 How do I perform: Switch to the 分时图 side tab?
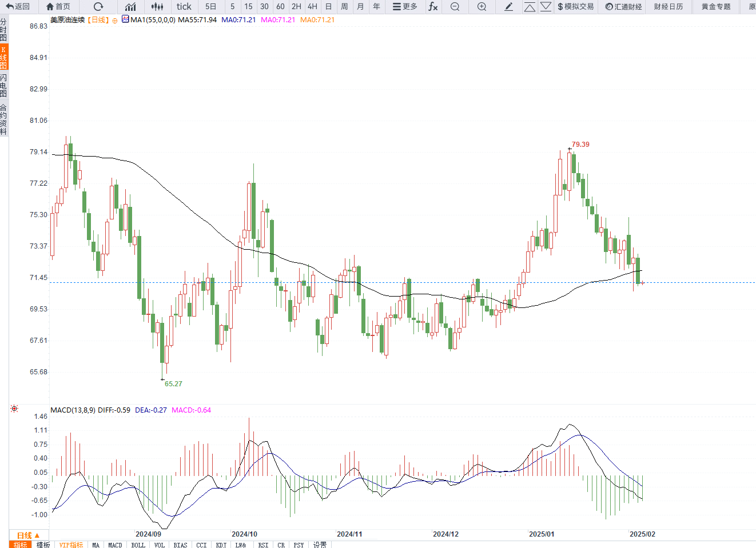click(x=3, y=30)
